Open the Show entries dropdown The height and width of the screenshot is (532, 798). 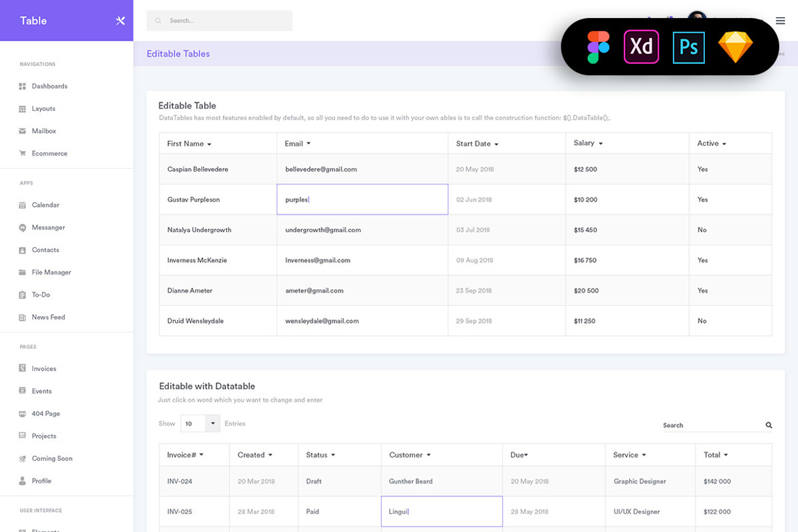200,424
